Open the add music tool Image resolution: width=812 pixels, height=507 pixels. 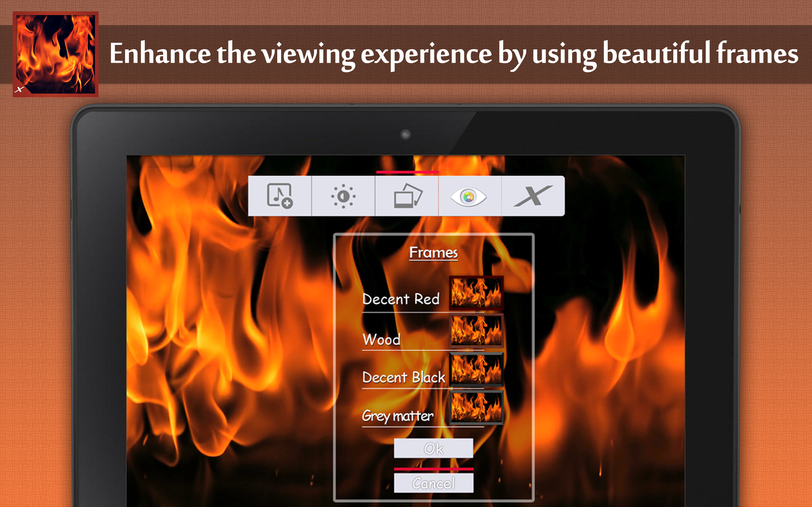pyautogui.click(x=280, y=196)
